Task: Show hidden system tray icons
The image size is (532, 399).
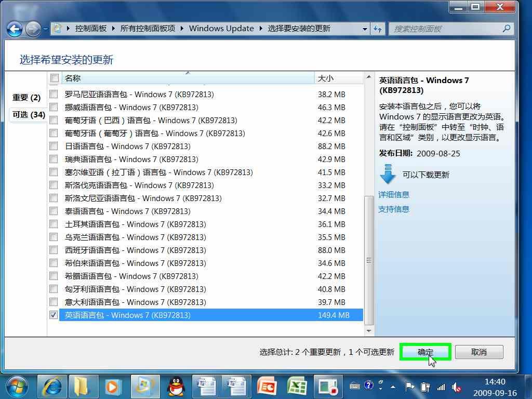Action: pyautogui.click(x=393, y=387)
